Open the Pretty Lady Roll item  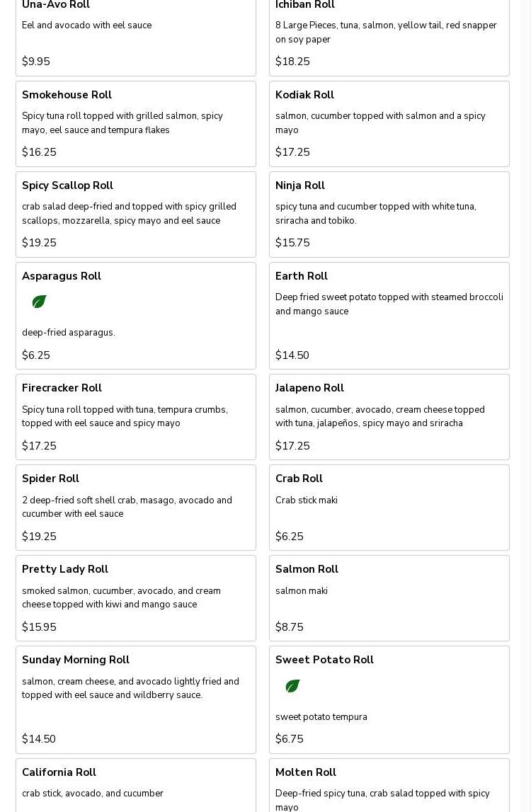(136, 598)
